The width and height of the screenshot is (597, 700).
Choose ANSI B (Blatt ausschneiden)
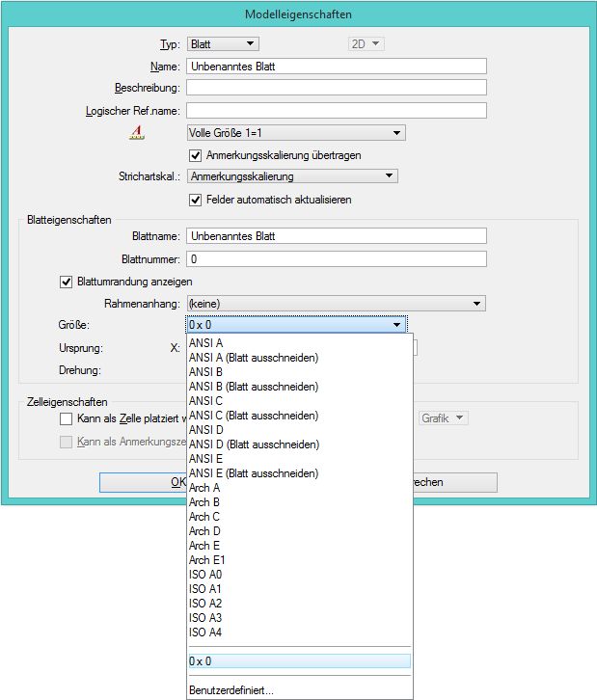(299, 387)
